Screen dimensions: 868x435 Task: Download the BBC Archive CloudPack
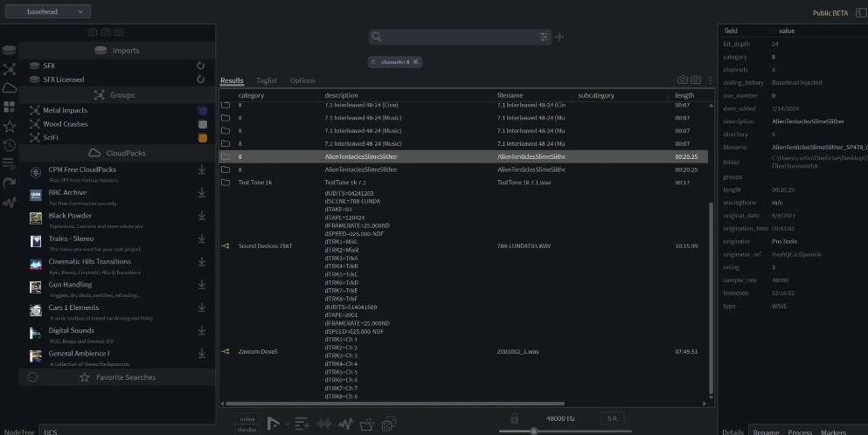tap(202, 193)
